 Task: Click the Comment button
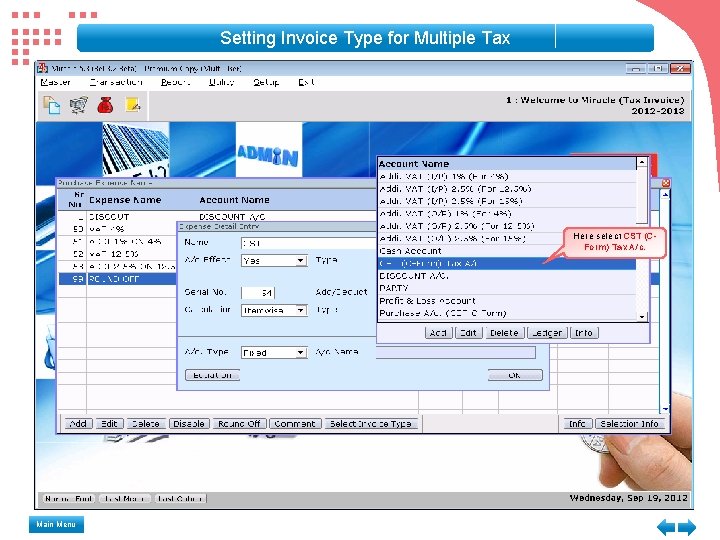pyautogui.click(x=295, y=424)
